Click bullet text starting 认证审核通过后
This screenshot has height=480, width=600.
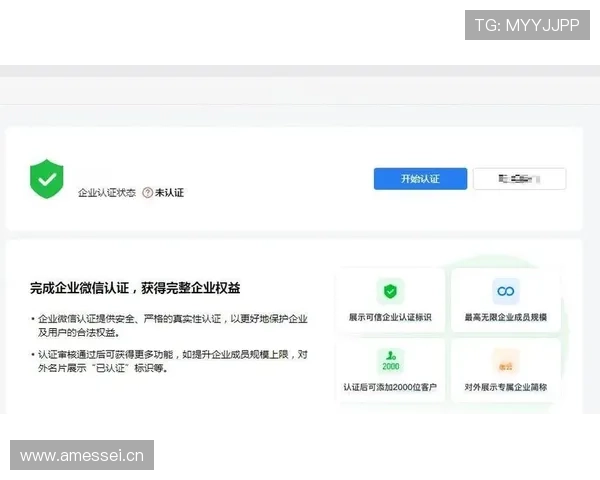point(172,361)
